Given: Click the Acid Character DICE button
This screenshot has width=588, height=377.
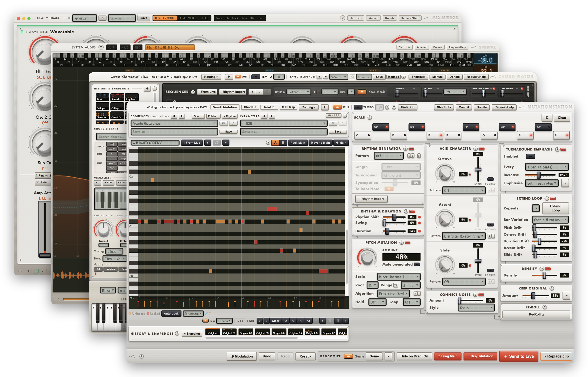Looking at the screenshot, I should click(482, 149).
